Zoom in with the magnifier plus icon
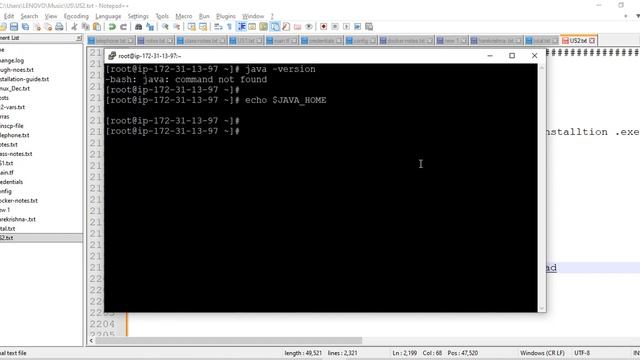 tap(165, 27)
